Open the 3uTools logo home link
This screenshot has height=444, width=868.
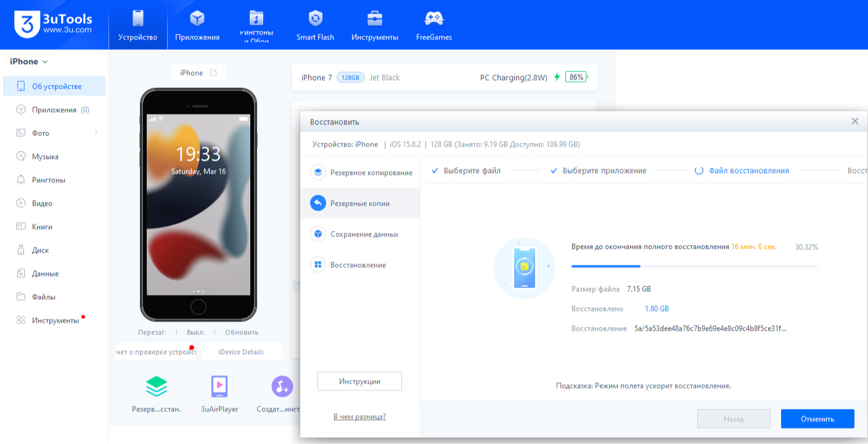click(x=53, y=23)
